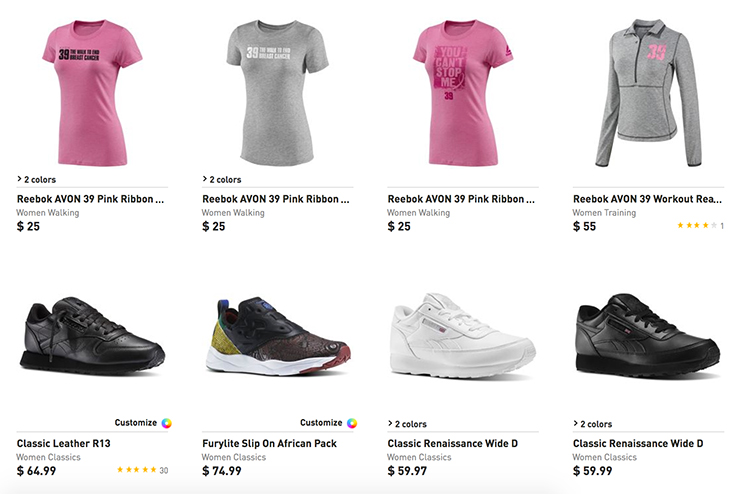The image size is (740, 494).
Task: Open the white Classic Renaissance shoe image
Action: (x=462, y=335)
